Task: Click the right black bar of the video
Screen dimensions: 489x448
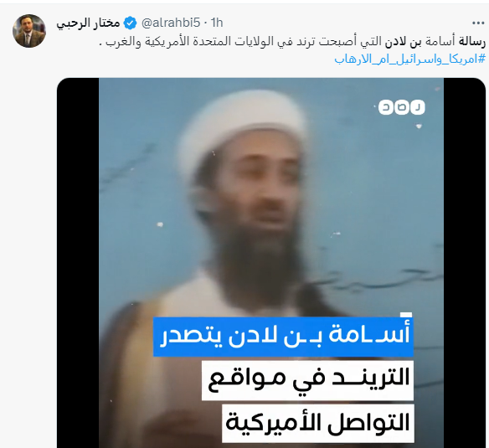Action: [x=465, y=263]
